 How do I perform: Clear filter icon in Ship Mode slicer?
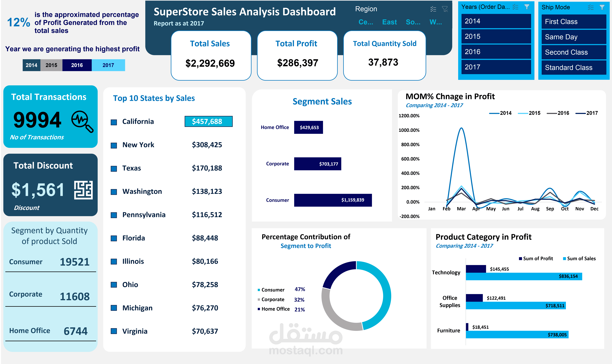tap(602, 7)
